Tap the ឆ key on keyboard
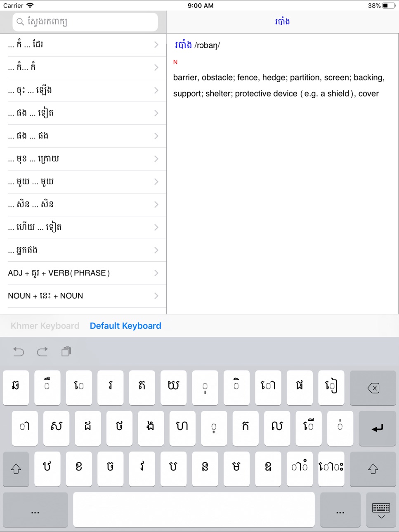This screenshot has width=399, height=532. [x=16, y=388]
